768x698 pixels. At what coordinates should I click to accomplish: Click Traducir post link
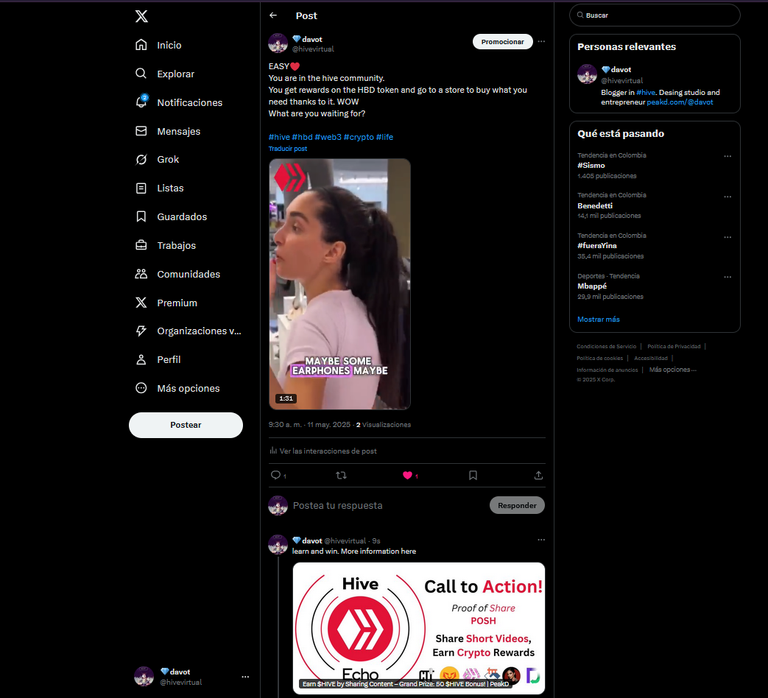pos(288,149)
